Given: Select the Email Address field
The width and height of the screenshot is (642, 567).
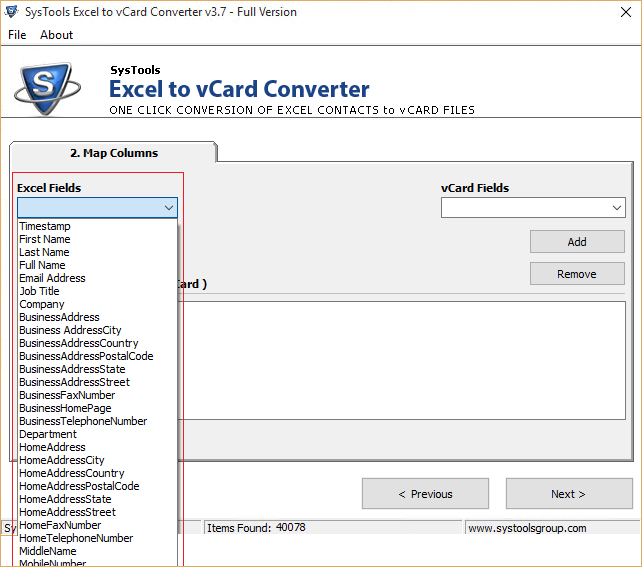Looking at the screenshot, I should click(x=97, y=278).
